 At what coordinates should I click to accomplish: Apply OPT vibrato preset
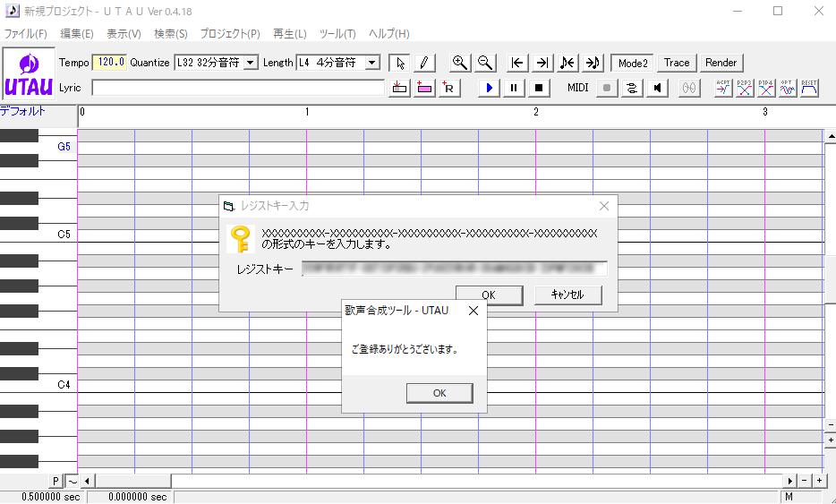tap(788, 88)
